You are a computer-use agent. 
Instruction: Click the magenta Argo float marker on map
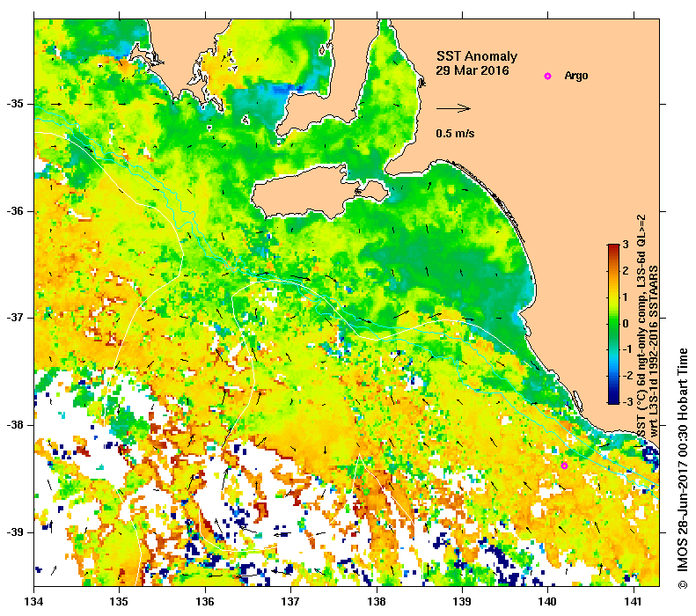click(564, 466)
